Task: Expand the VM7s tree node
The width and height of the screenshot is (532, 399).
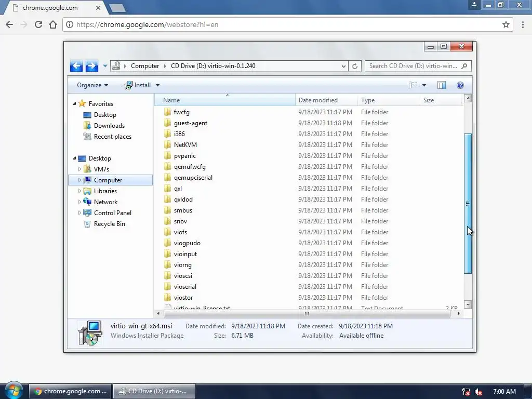Action: coord(79,169)
